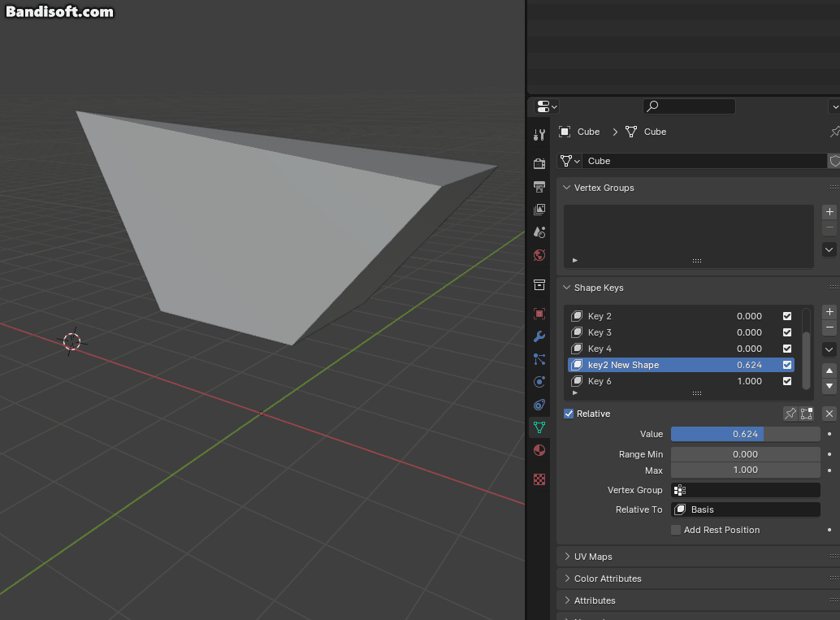Screen dimensions: 840x620
Task: Remove the vertex group
Action: point(829,228)
